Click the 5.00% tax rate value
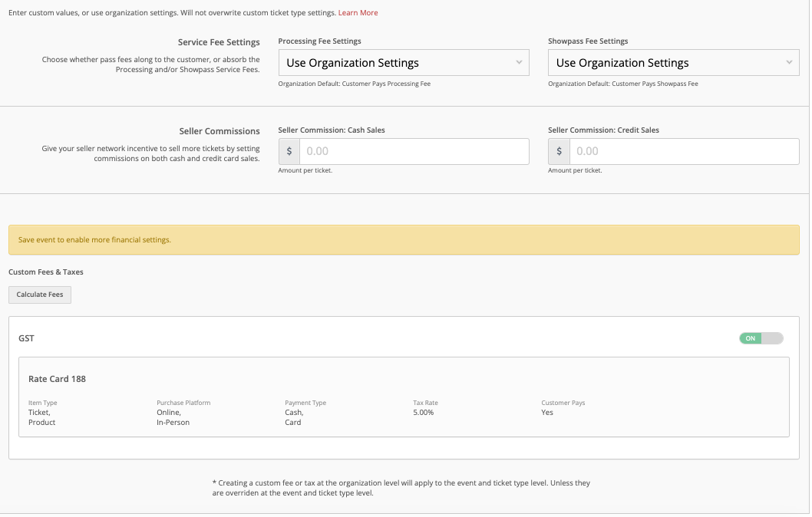This screenshot has height=517, width=812. (423, 413)
